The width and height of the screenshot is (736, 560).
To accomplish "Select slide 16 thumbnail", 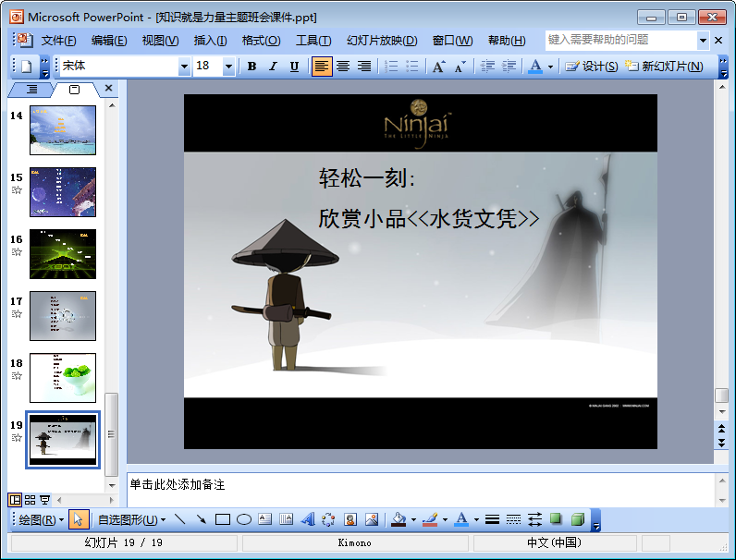I will [63, 254].
